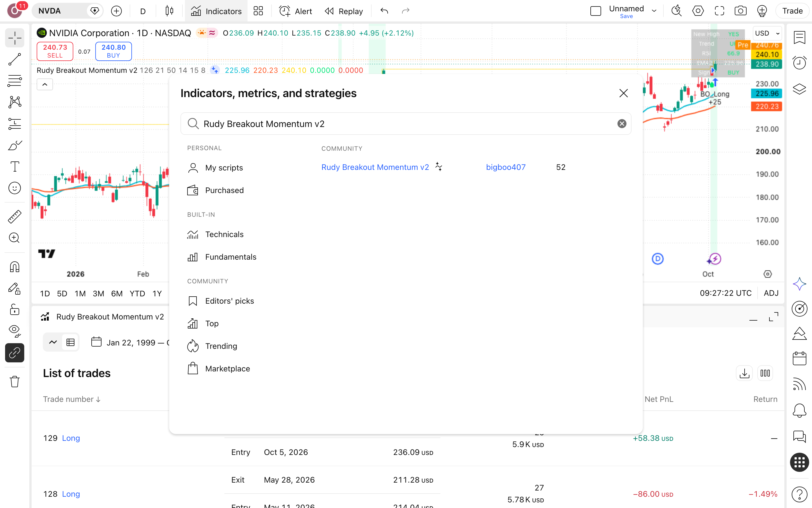Open the candlestick chart style dropdown
The width and height of the screenshot is (812, 508).
click(x=169, y=11)
